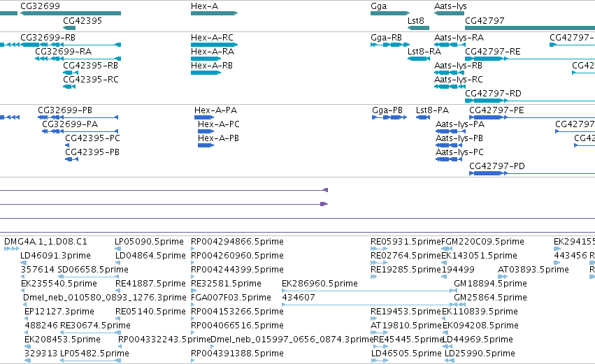Click the EK110839.5prime EST label
Image resolution: width=595 pixels, height=364 pixels.
click(x=480, y=312)
